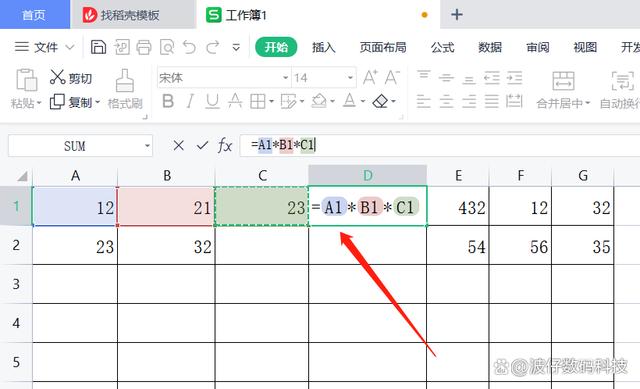Viewport: 640px width, 389px height.
Task: Switch to the 数据 ribbon tab
Action: [x=490, y=47]
